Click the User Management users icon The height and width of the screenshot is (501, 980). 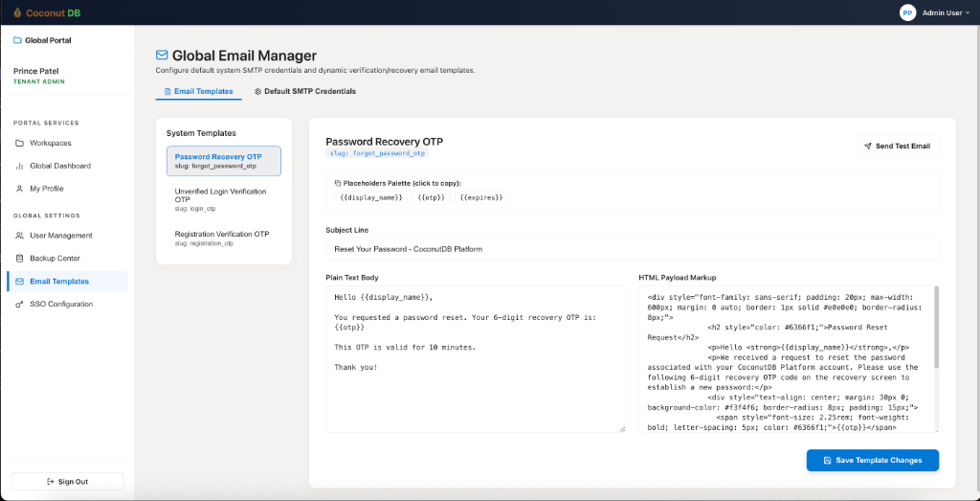click(19, 236)
